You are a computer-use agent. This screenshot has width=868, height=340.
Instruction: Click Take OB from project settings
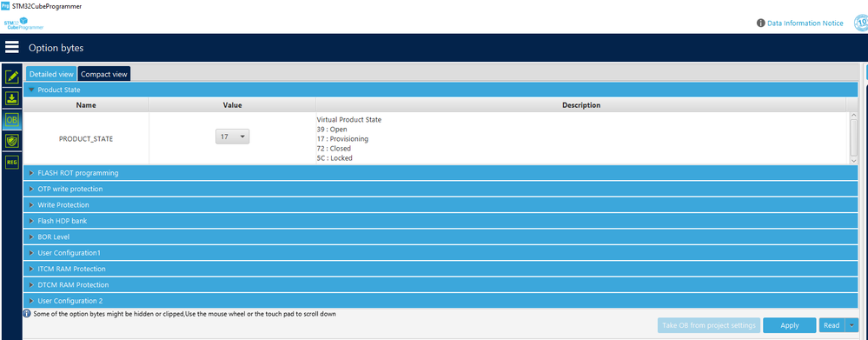[x=709, y=325]
